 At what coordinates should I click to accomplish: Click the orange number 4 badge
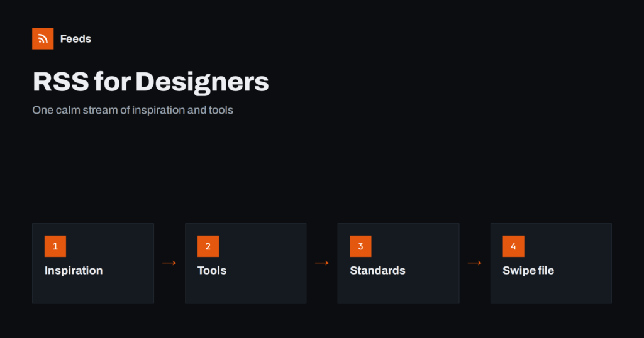coord(513,246)
